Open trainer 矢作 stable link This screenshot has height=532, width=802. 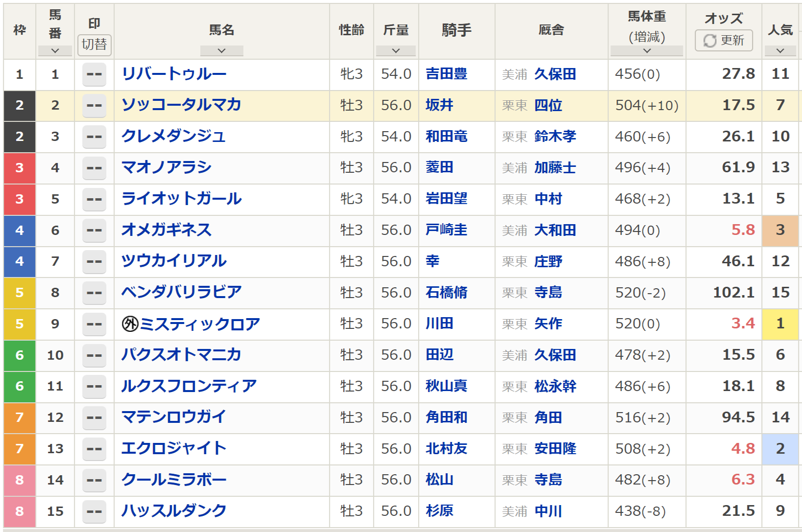point(548,324)
